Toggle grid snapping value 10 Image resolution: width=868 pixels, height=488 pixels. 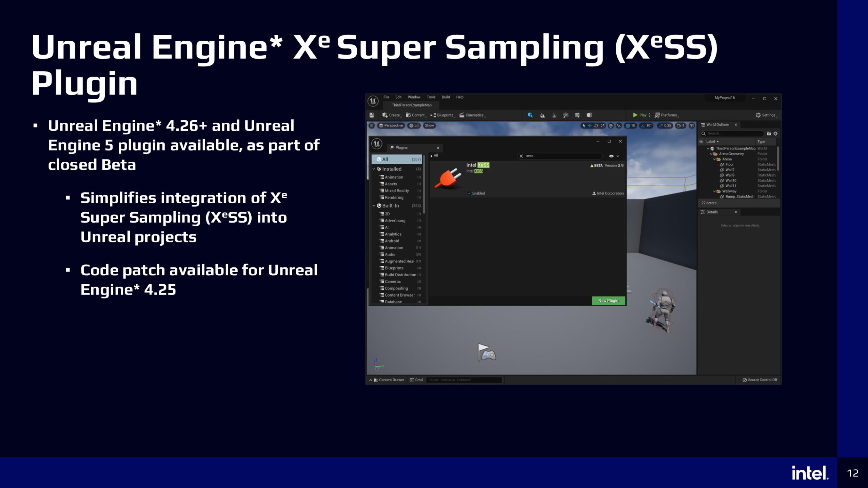pyautogui.click(x=631, y=126)
